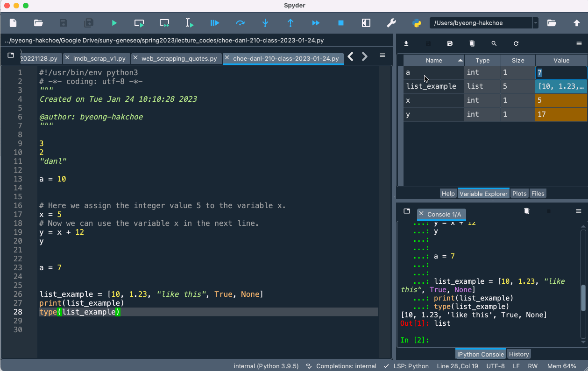Viewport: 588px width, 371px height.
Task: Open Preferences with the wrench icon
Action: [x=391, y=23]
